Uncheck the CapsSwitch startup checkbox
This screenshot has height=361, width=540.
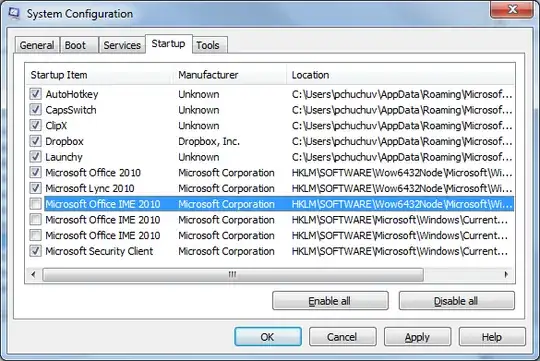35,110
